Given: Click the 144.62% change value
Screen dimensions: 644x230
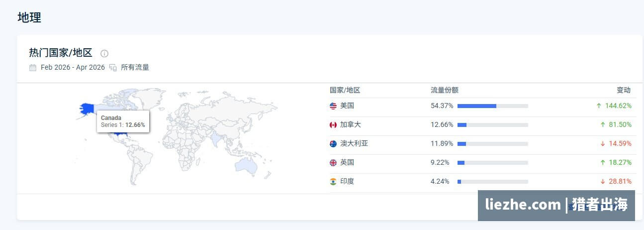Looking at the screenshot, I should (x=618, y=106).
